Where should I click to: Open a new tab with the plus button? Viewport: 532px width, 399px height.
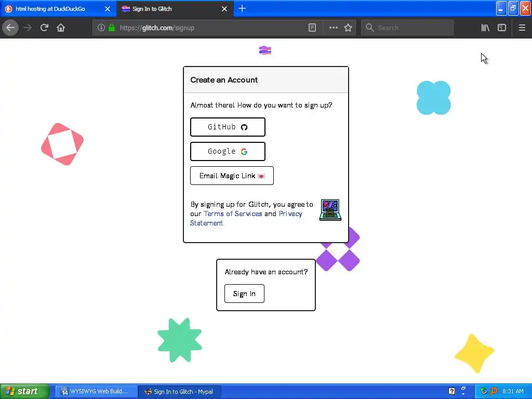click(x=242, y=8)
